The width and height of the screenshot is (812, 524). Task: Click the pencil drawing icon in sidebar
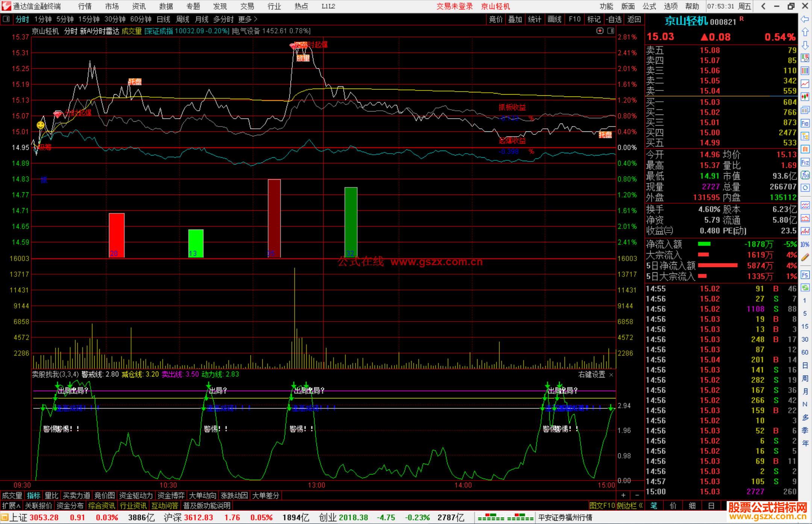click(805, 257)
